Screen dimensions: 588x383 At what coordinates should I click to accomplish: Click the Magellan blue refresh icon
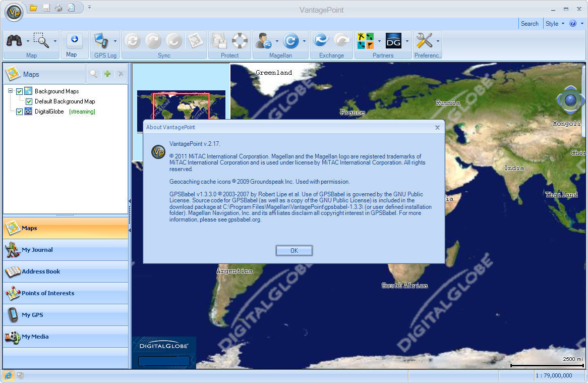(290, 40)
